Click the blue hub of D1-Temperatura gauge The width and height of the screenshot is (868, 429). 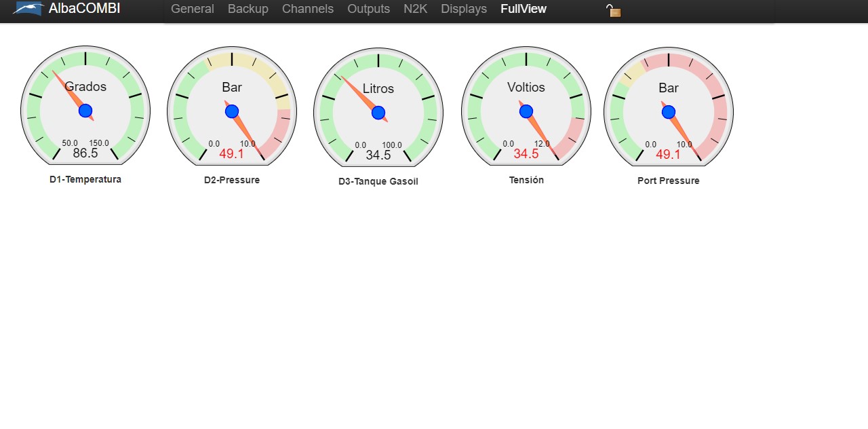[x=85, y=111]
